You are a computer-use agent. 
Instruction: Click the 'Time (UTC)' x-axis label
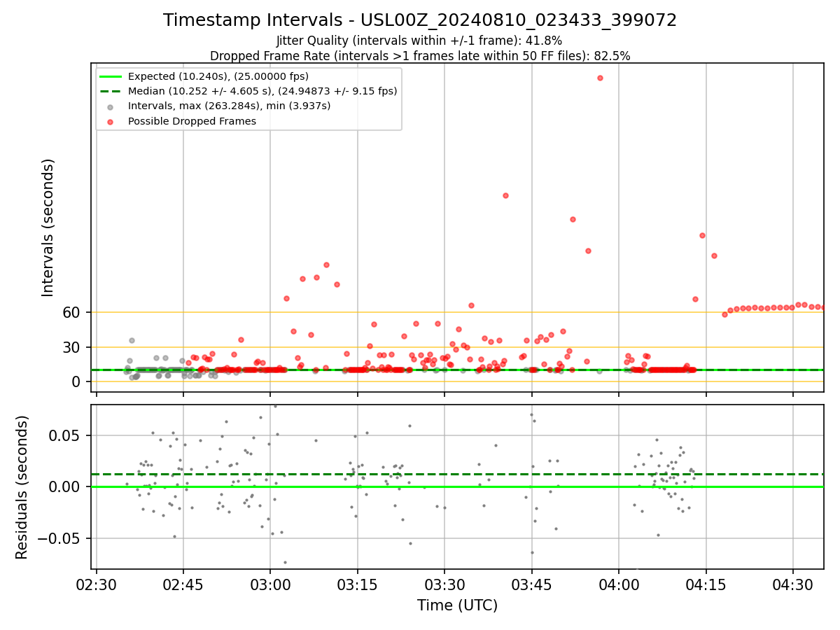tap(457, 605)
